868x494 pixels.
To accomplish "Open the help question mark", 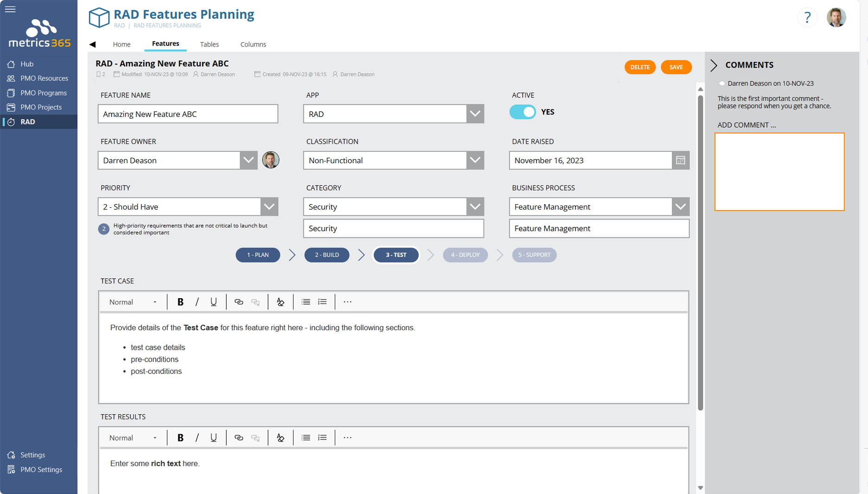I will [x=807, y=18].
